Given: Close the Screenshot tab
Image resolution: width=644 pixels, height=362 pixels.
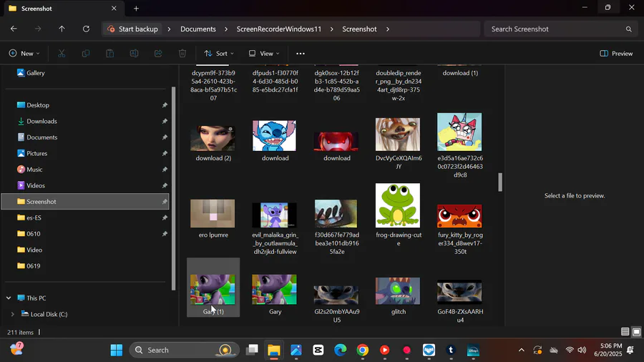Looking at the screenshot, I should (114, 8).
